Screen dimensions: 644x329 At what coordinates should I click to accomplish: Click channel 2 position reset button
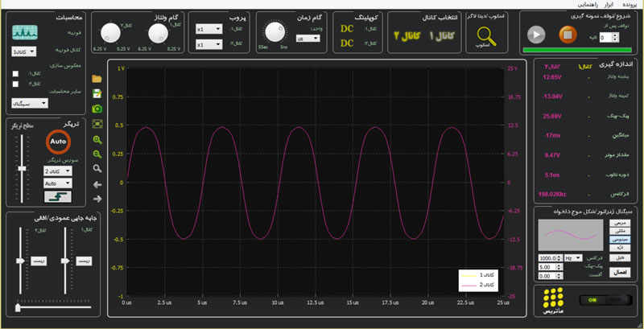point(39,261)
